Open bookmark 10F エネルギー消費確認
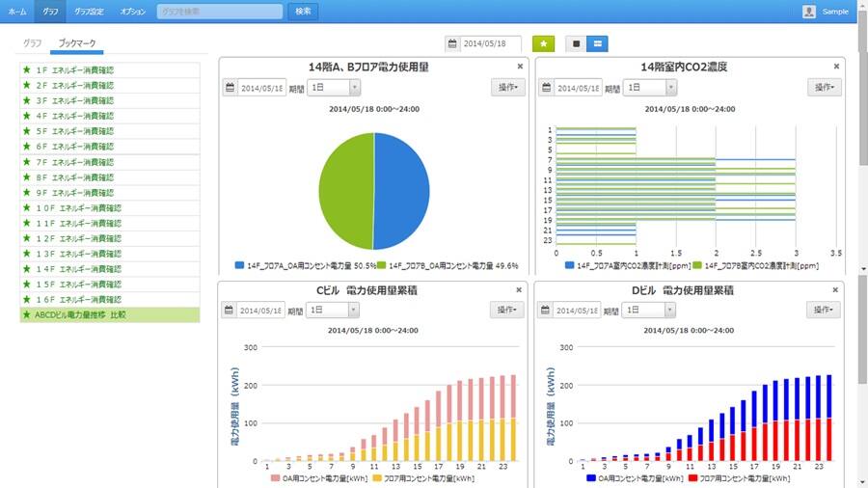 [x=110, y=207]
